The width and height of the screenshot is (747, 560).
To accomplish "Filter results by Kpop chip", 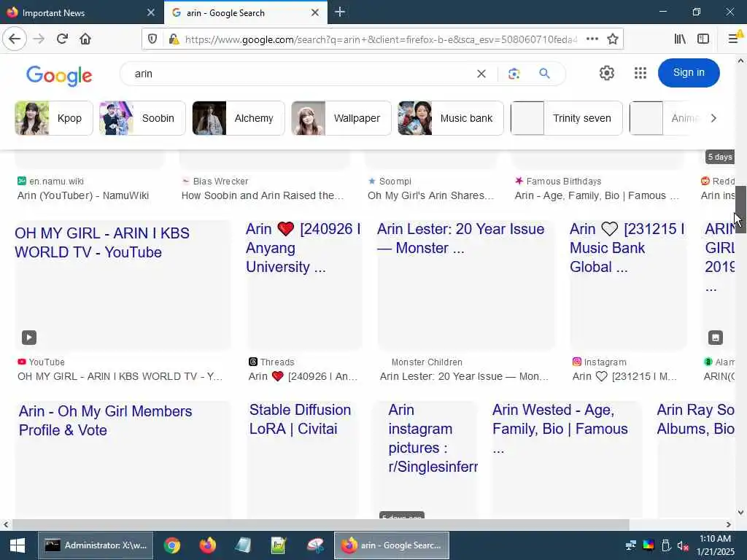I will pos(54,118).
